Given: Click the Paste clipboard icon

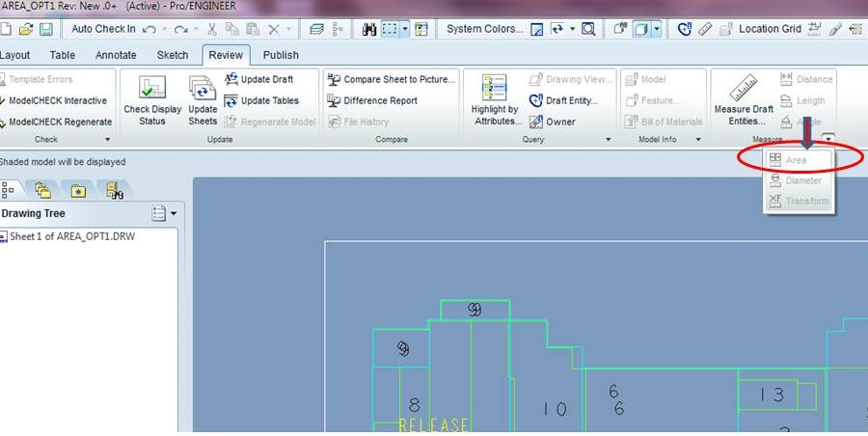Looking at the screenshot, I should [x=253, y=29].
